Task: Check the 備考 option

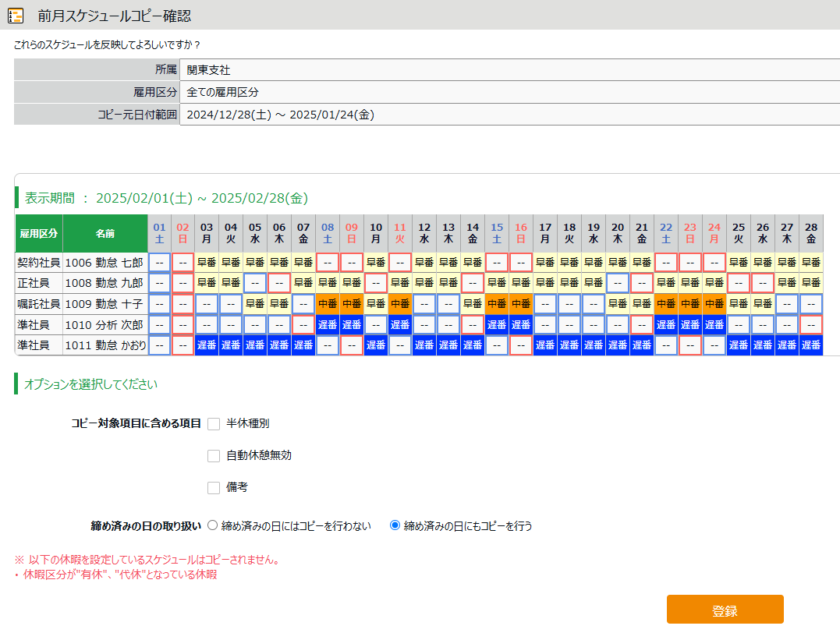Action: point(214,488)
